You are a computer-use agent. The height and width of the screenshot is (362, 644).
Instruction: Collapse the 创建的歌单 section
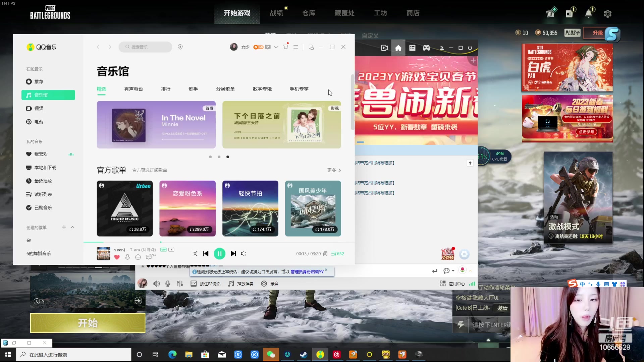pos(72,227)
